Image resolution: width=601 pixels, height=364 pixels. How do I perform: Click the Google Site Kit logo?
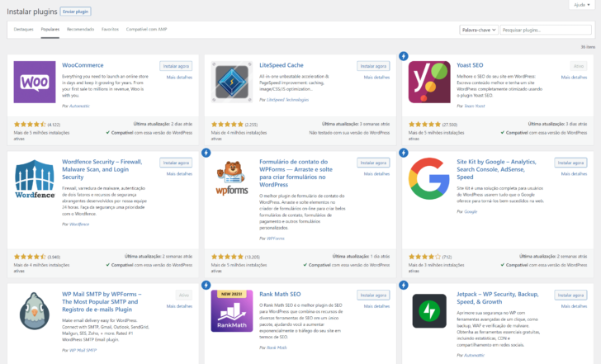pyautogui.click(x=429, y=178)
